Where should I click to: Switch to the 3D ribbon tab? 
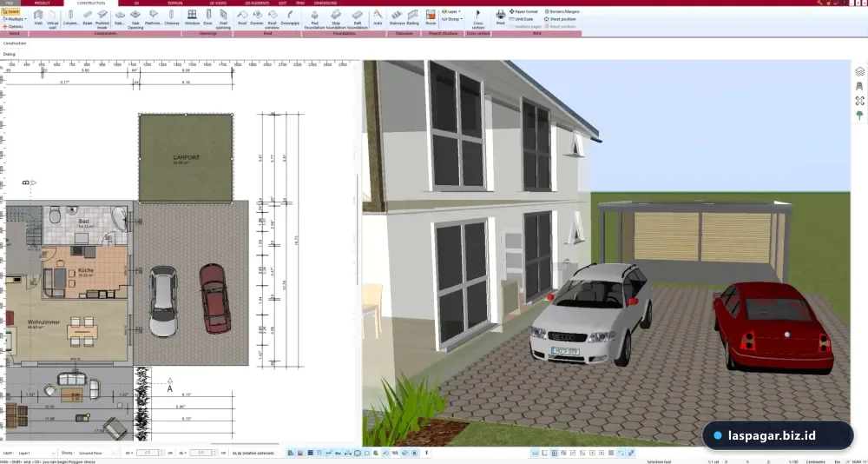point(137,3)
